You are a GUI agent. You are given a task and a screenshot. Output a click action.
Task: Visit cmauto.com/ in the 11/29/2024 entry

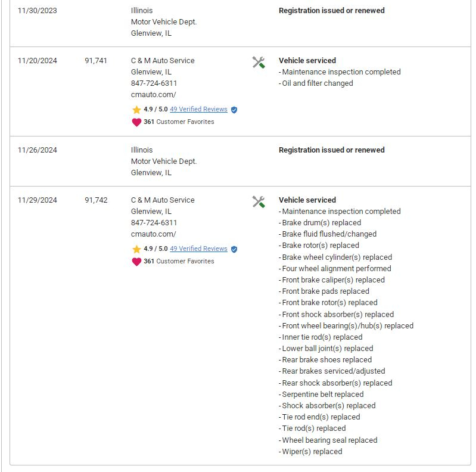click(x=153, y=234)
